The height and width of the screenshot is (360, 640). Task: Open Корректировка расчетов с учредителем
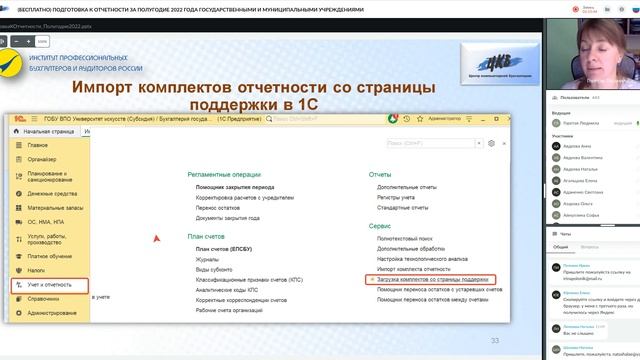(244, 198)
